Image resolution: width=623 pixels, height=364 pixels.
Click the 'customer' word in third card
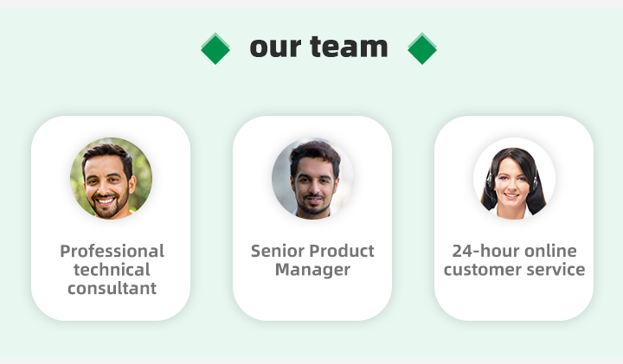click(482, 270)
